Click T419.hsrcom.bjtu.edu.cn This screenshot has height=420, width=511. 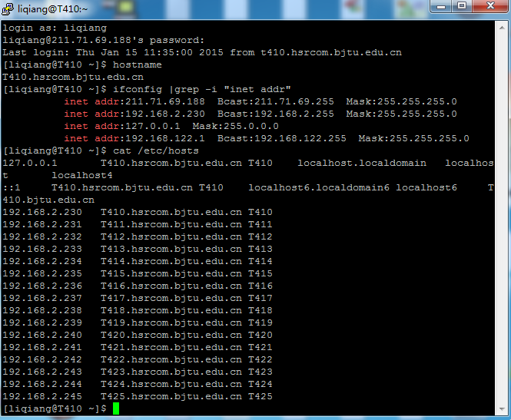click(171, 323)
